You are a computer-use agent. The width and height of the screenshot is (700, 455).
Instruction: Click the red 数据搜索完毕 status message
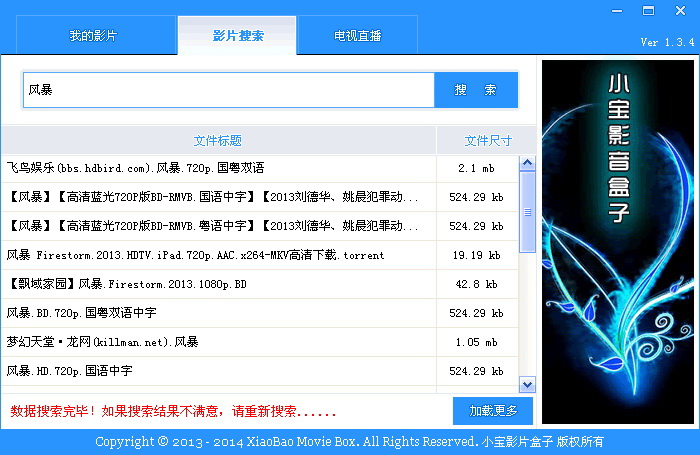coord(173,411)
